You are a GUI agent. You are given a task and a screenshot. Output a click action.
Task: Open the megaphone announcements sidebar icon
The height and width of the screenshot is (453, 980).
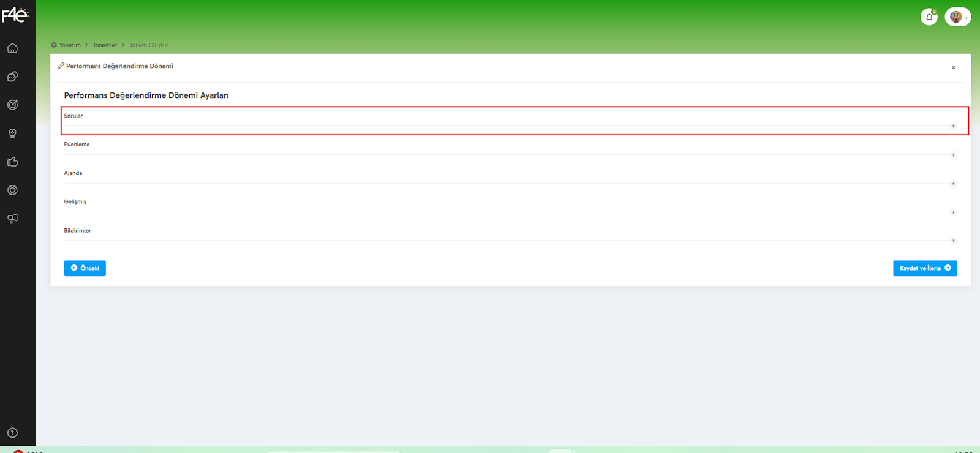click(12, 219)
